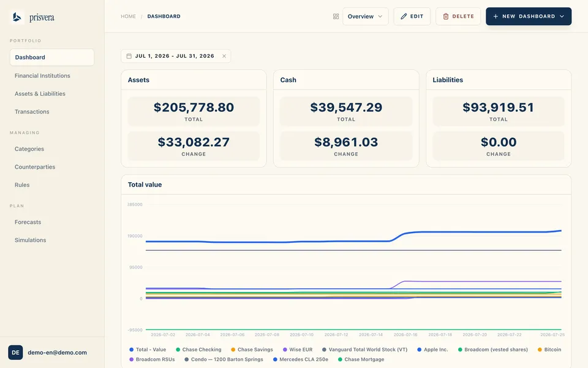Image resolution: width=588 pixels, height=368 pixels.
Task: Click the Assets card heading
Action: click(x=138, y=80)
